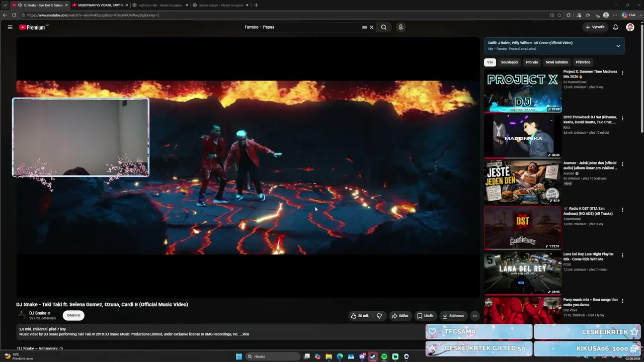
Task: Expand the video description with ...více
Action: [245, 334]
